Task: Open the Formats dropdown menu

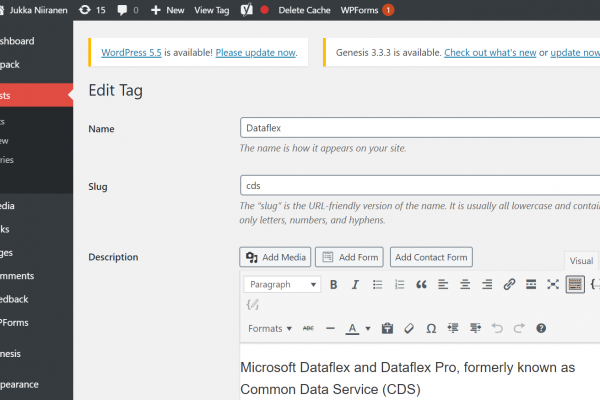Action: [x=270, y=328]
